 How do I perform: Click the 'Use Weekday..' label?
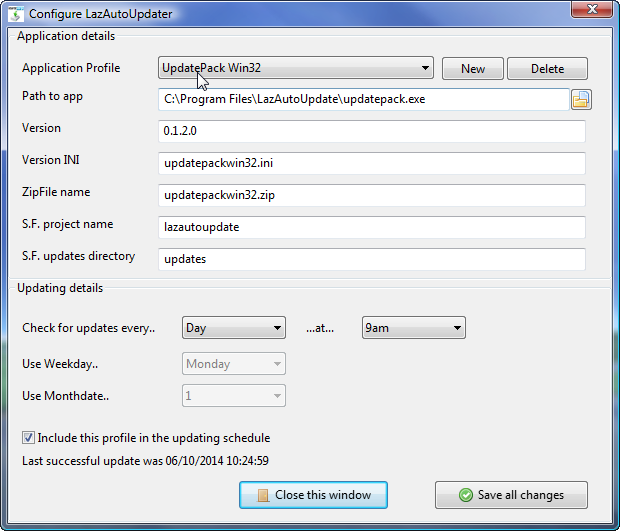click(60, 364)
